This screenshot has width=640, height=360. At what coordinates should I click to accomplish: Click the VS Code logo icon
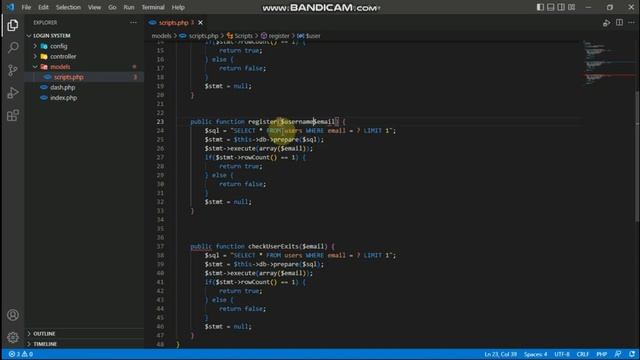(x=10, y=7)
